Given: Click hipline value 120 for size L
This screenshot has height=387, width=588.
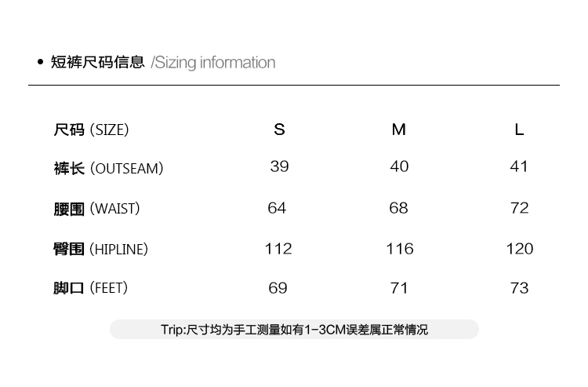Looking at the screenshot, I should pyautogui.click(x=519, y=249).
